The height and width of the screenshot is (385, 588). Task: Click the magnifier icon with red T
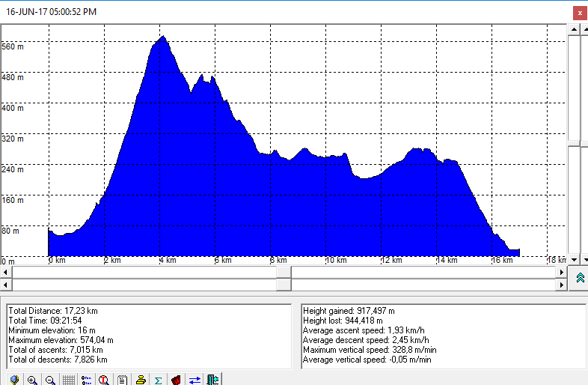104,380
